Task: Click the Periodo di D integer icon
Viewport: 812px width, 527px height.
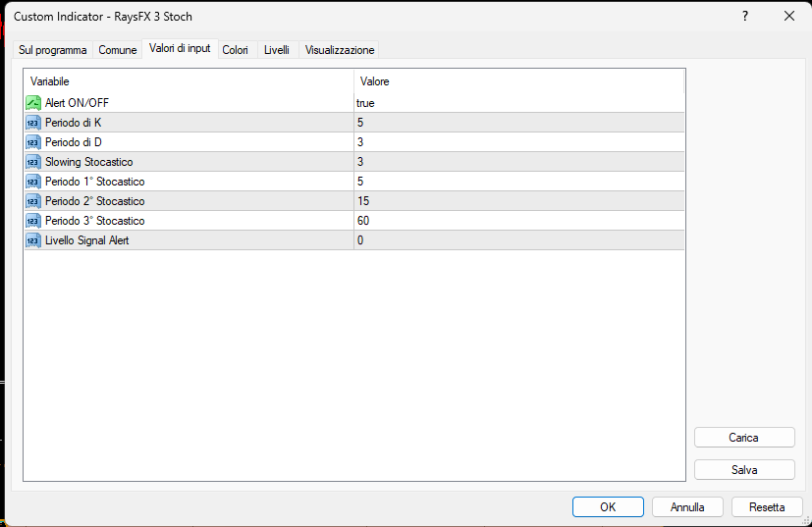Action: point(33,142)
